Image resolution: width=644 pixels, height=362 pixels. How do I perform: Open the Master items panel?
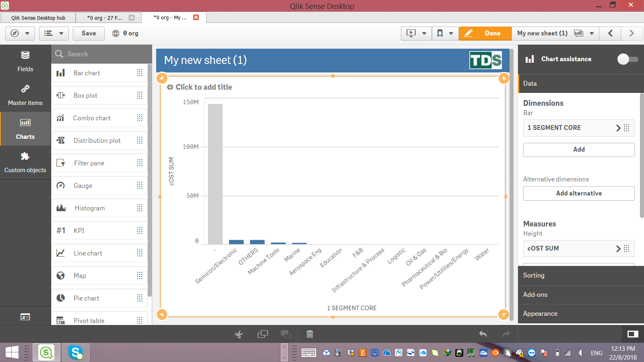(x=25, y=95)
